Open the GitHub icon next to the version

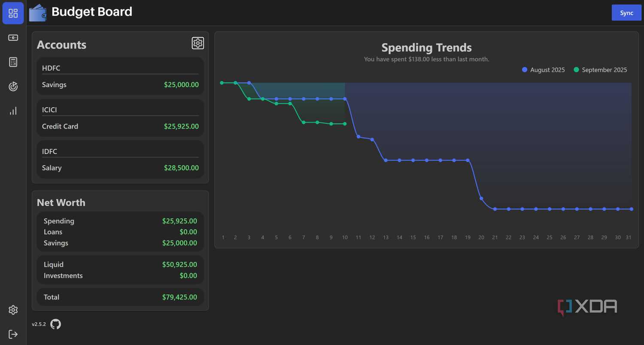tap(55, 324)
